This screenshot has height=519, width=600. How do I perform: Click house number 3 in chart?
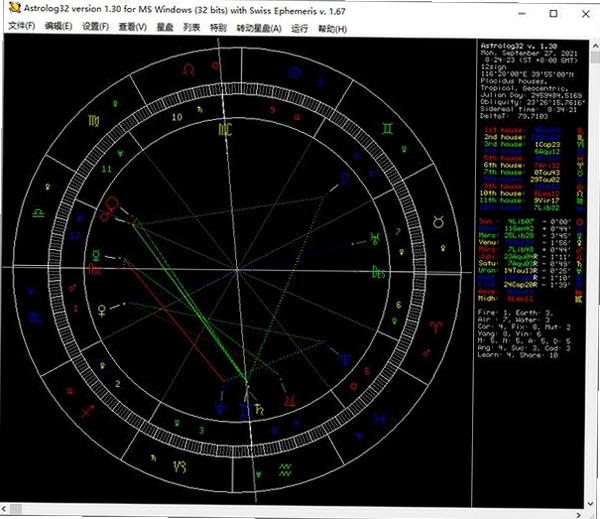point(201,430)
